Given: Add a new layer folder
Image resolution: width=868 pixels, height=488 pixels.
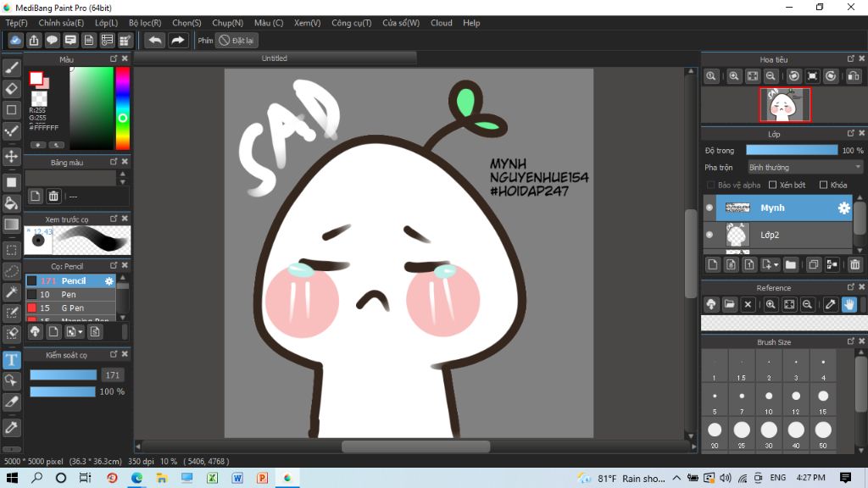Looking at the screenshot, I should (x=791, y=264).
